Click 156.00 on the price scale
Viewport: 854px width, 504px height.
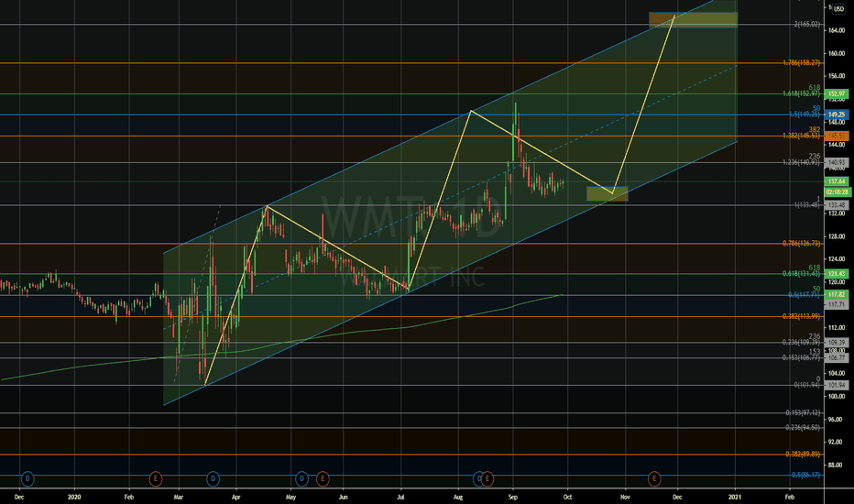[837, 76]
